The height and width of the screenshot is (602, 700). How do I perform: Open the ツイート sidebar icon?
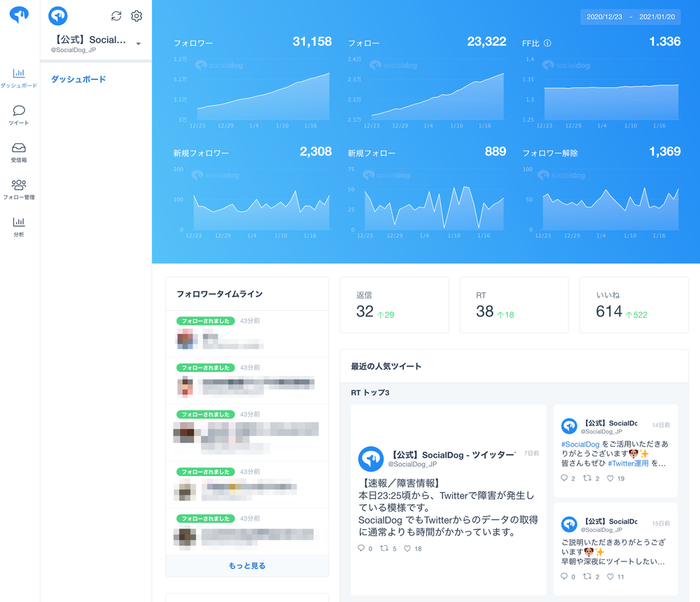19,115
